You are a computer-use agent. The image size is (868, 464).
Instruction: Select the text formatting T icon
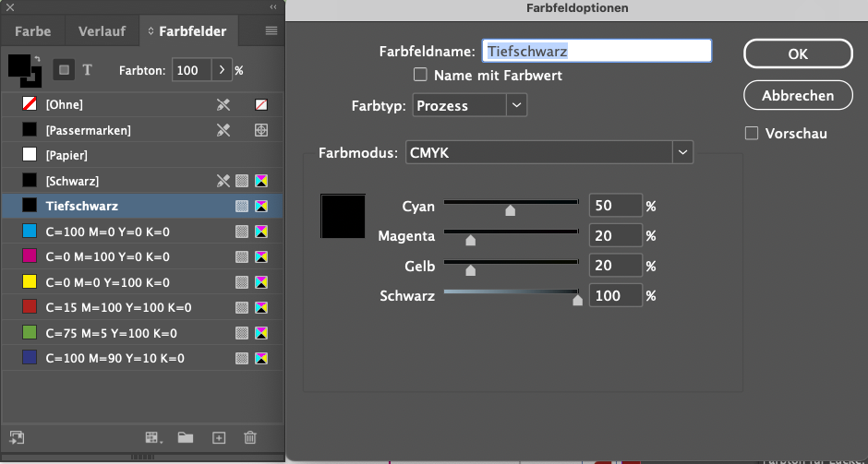[88, 70]
